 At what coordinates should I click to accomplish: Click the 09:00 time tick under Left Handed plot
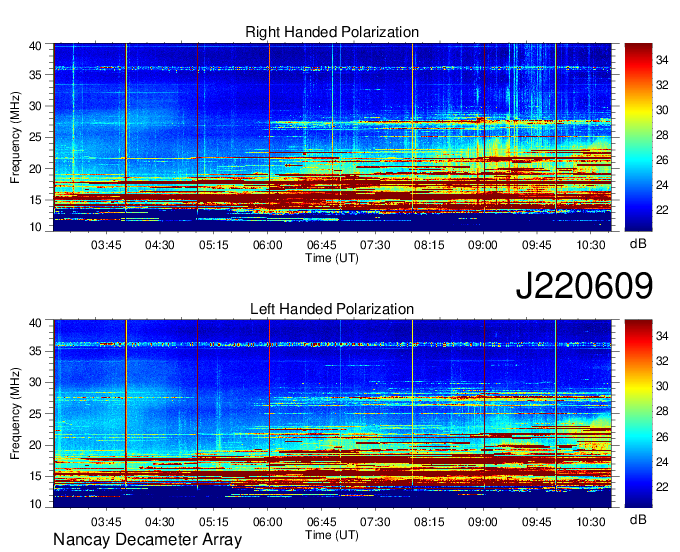coord(483,522)
